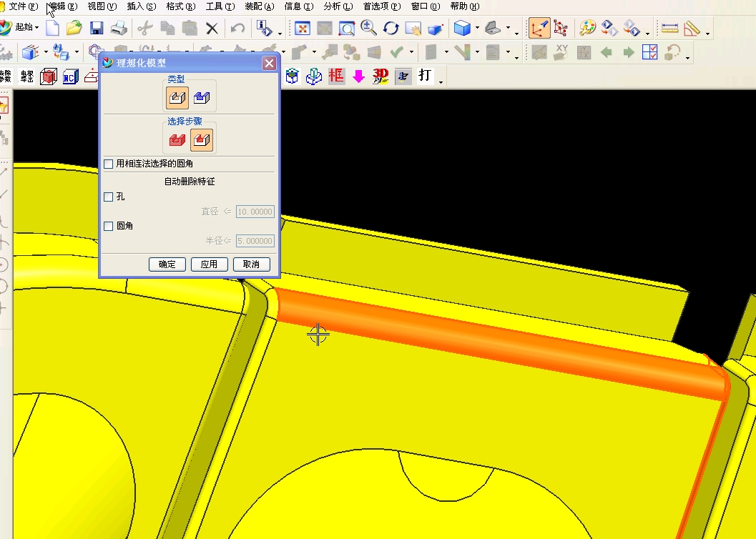Click the red wireframe cube icon
This screenshot has width=756, height=539.
(x=48, y=76)
